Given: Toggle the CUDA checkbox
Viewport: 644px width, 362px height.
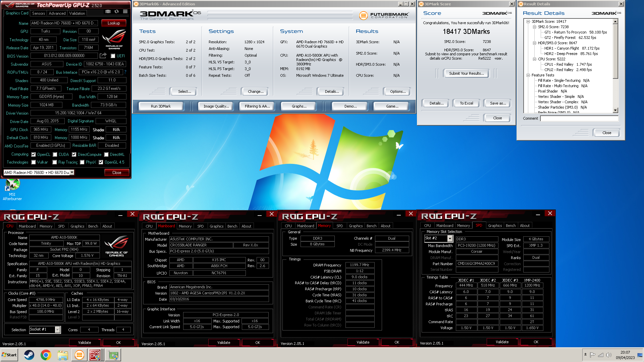Looking at the screenshot, I should [55, 155].
